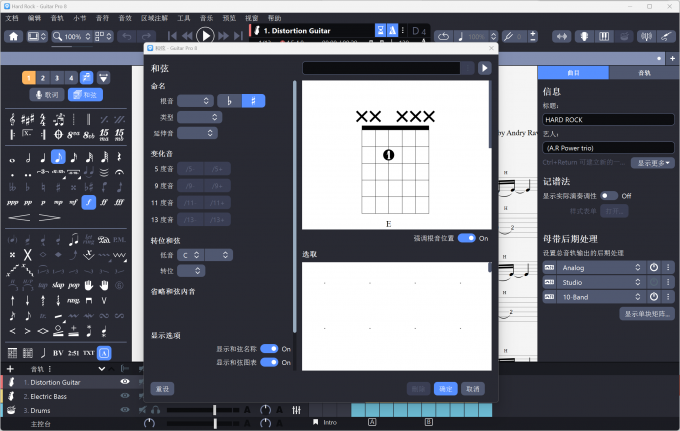Open the 工具 menu in the menu bar
The width and height of the screenshot is (680, 431).
coord(184,18)
